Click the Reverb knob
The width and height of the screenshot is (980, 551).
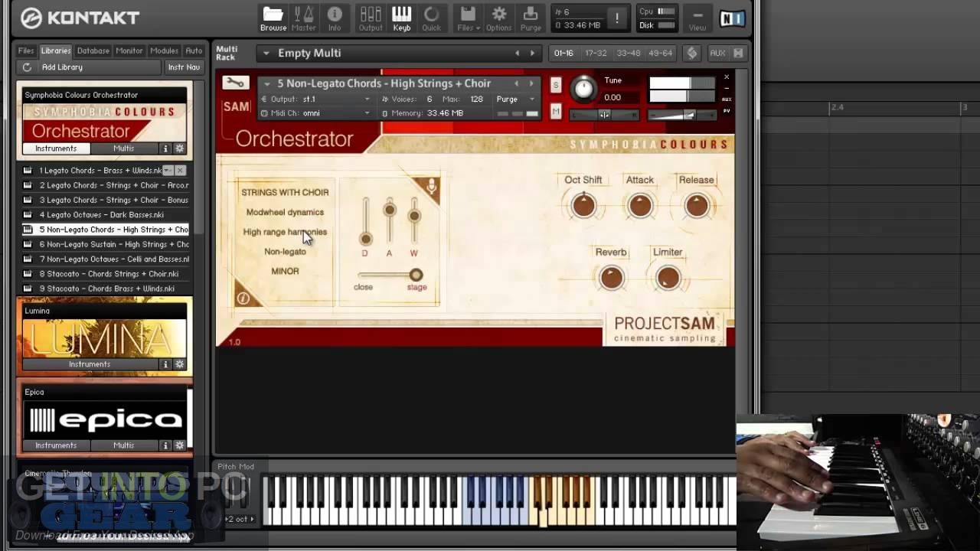(x=611, y=278)
